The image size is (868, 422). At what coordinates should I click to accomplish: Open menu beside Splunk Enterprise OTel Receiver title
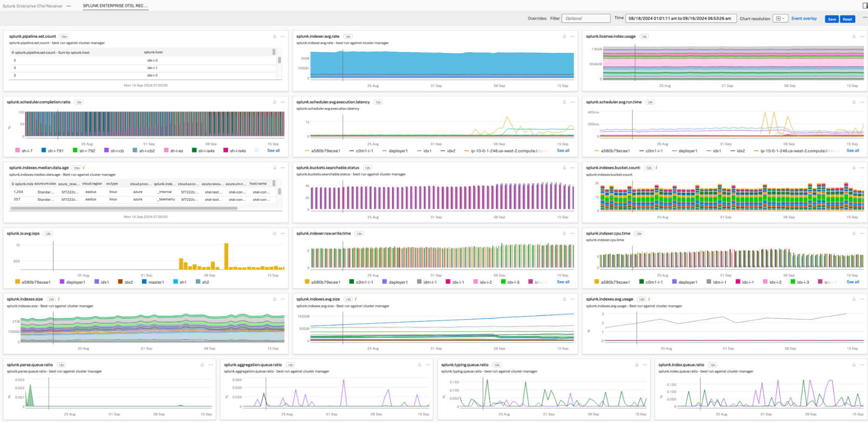click(69, 6)
